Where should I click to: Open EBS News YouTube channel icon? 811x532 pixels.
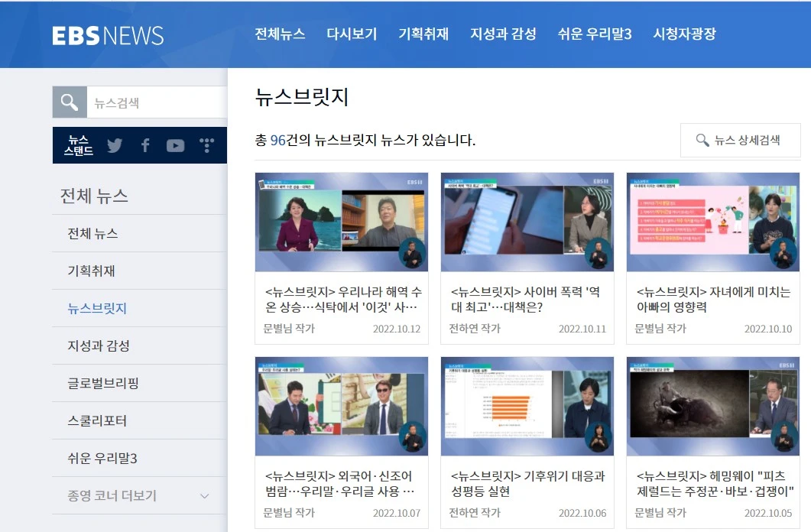point(175,145)
